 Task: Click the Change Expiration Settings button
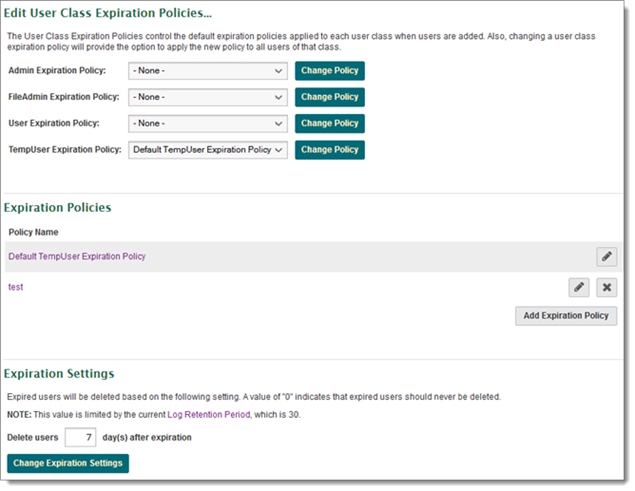click(68, 463)
